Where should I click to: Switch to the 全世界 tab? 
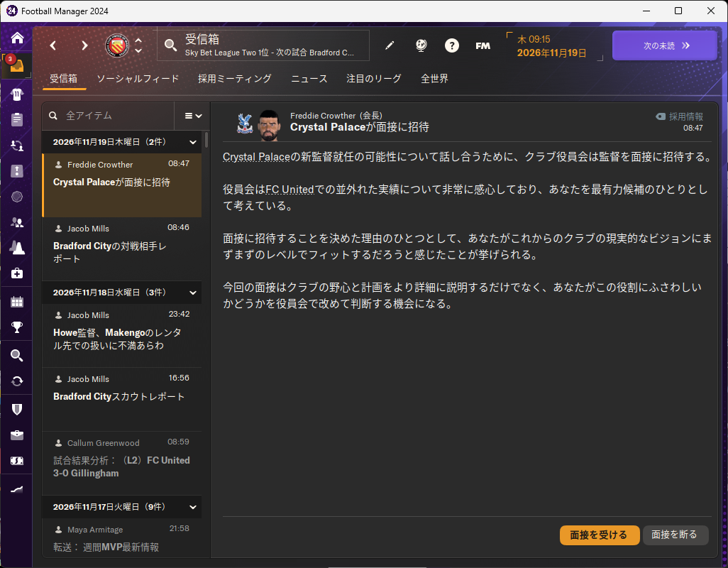pyautogui.click(x=434, y=79)
